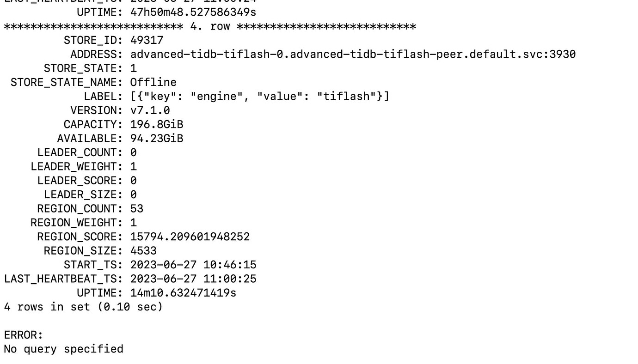Click the REGION_COUNT value 53

point(137,208)
